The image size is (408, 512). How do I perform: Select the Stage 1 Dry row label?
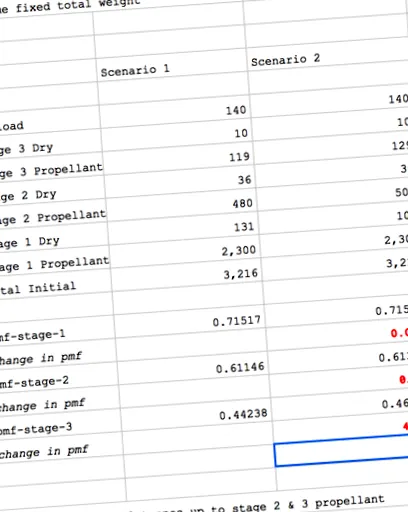tap(30, 242)
